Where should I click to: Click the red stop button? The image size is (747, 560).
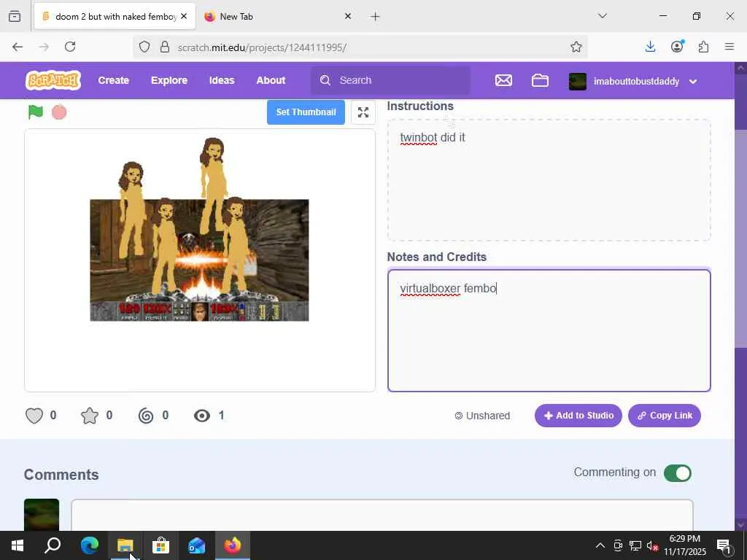tap(59, 112)
